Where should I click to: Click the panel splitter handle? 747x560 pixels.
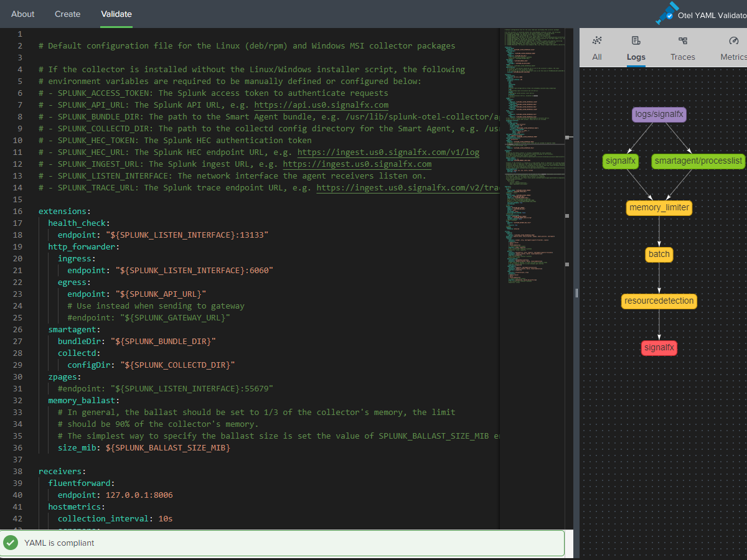click(576, 292)
